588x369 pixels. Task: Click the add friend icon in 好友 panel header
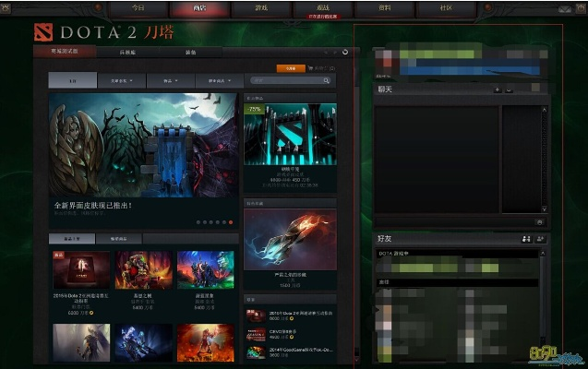pos(540,239)
